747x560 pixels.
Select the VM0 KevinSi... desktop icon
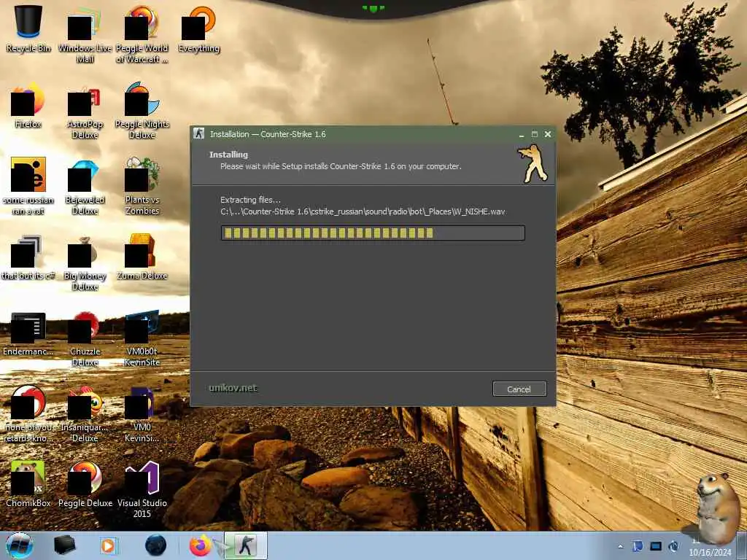pos(142,413)
